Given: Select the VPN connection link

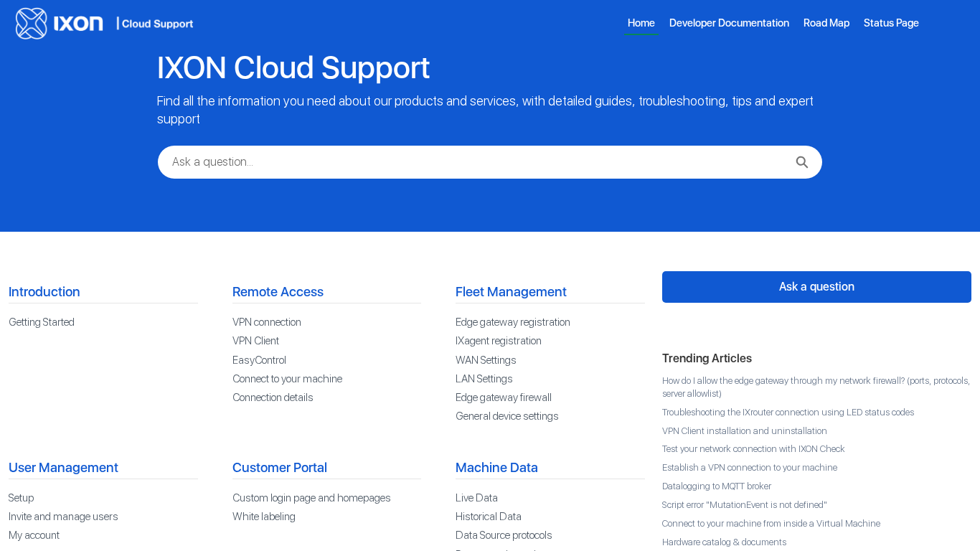Looking at the screenshot, I should [267, 322].
